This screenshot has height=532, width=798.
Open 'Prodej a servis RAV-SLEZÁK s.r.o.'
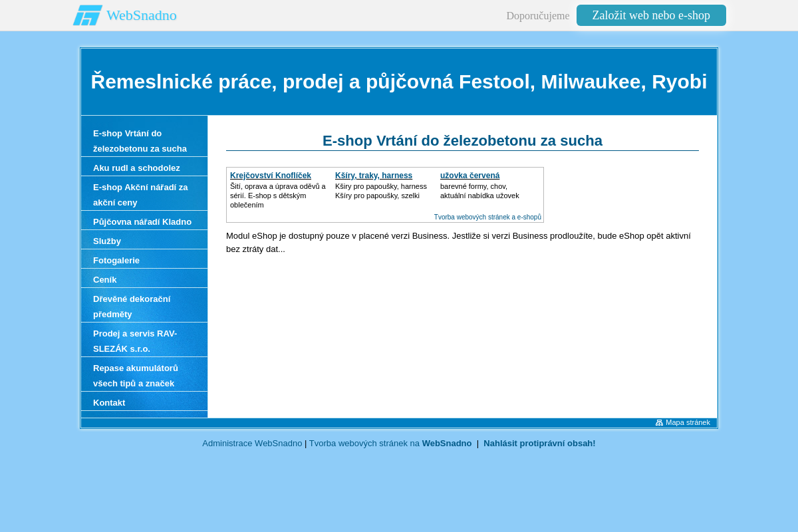135,341
